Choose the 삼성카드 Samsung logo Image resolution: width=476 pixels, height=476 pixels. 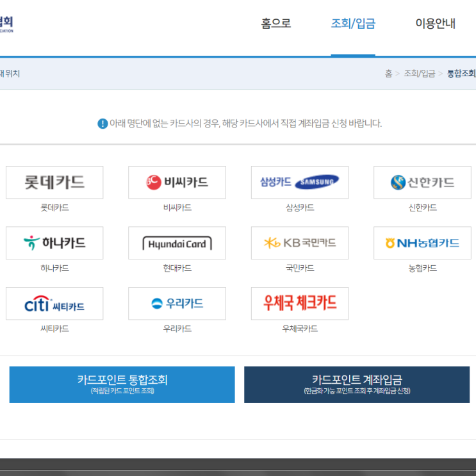click(x=300, y=183)
